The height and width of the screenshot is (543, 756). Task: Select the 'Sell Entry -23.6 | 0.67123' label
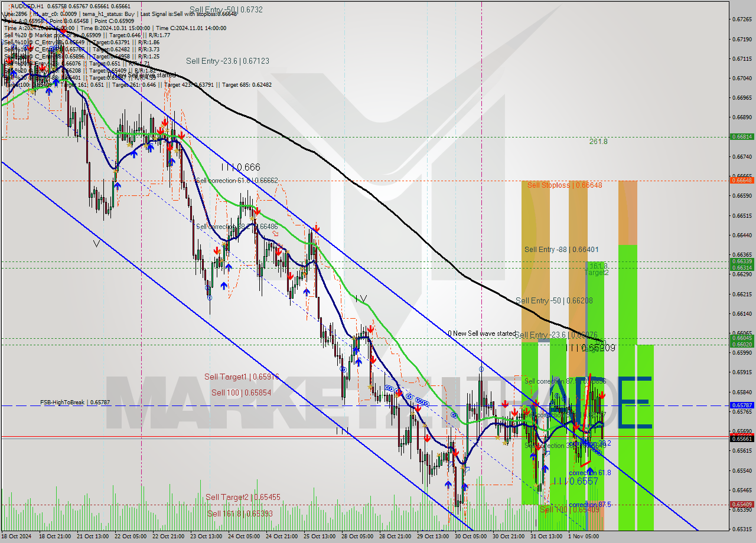(x=227, y=61)
